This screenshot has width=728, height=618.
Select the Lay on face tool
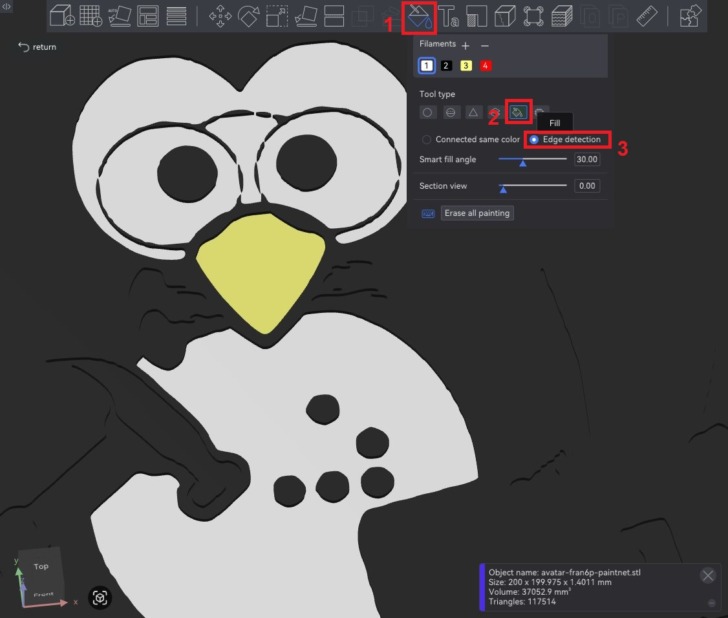(306, 16)
